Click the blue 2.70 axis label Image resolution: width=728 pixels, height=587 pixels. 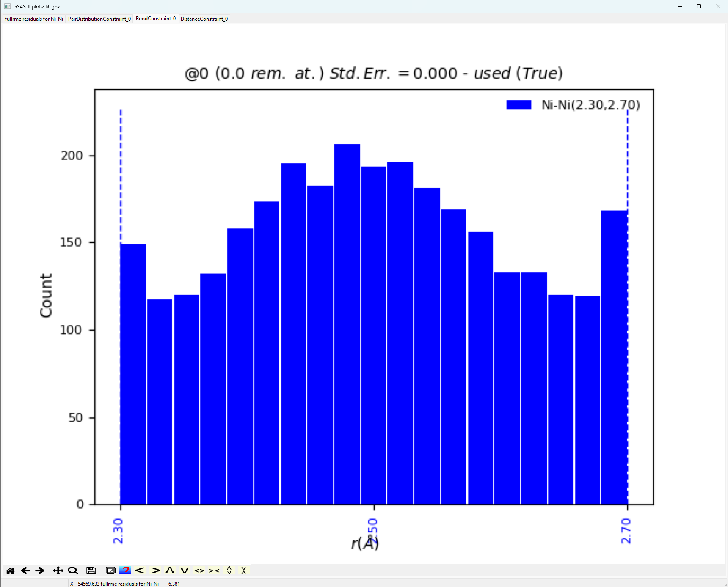(x=626, y=531)
